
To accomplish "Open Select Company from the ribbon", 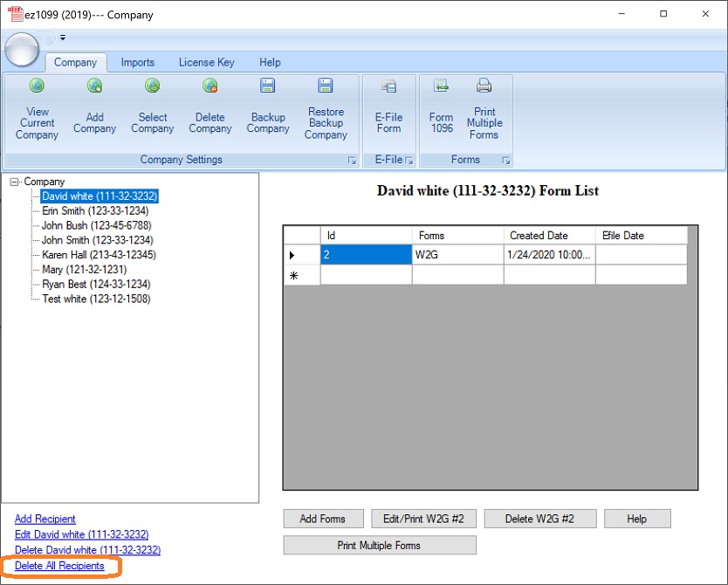I will click(x=152, y=86).
